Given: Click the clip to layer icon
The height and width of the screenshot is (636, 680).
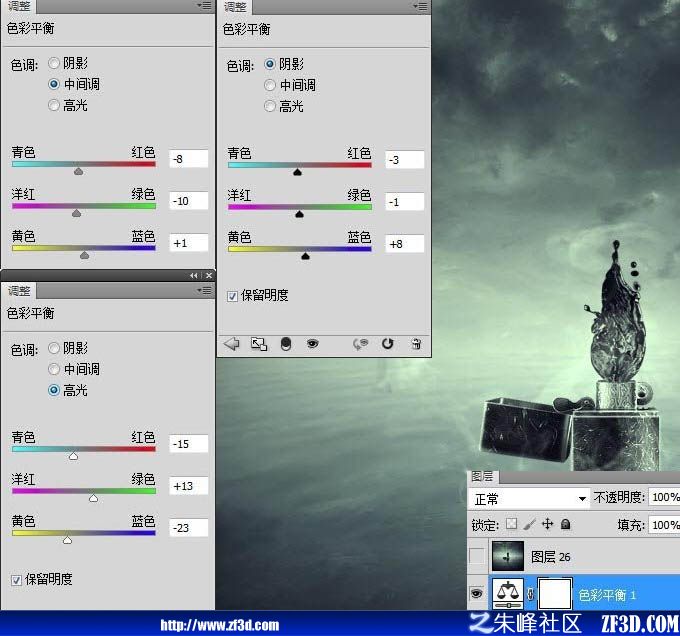Looking at the screenshot, I should [x=286, y=344].
